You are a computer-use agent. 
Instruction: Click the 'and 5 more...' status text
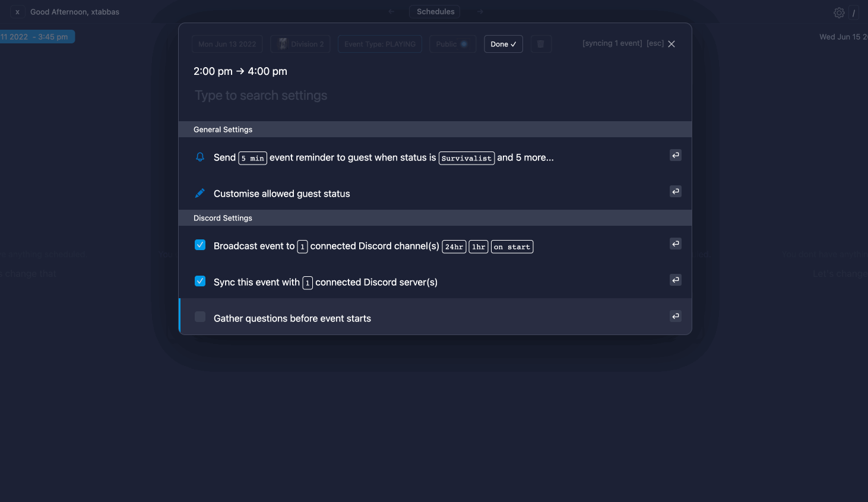tap(525, 157)
